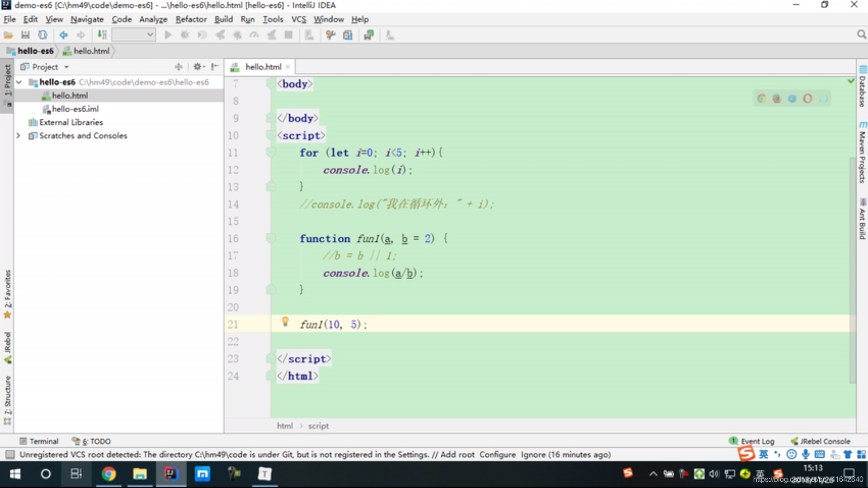Close the hello.html editor tab

tap(288, 67)
